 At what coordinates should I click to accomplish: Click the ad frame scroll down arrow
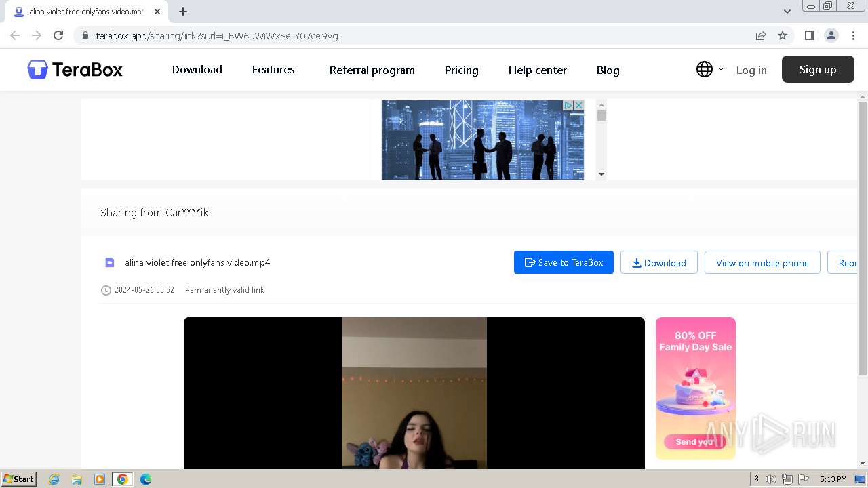pyautogui.click(x=601, y=174)
